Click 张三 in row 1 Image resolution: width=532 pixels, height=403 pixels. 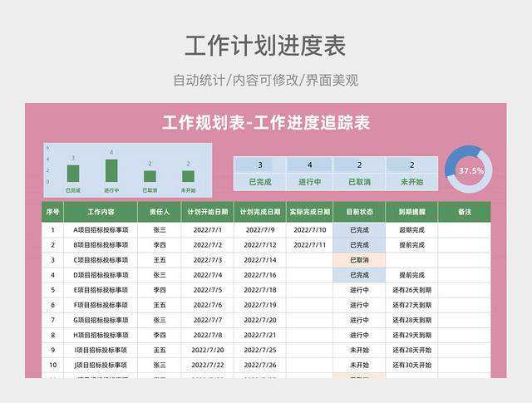tap(160, 230)
